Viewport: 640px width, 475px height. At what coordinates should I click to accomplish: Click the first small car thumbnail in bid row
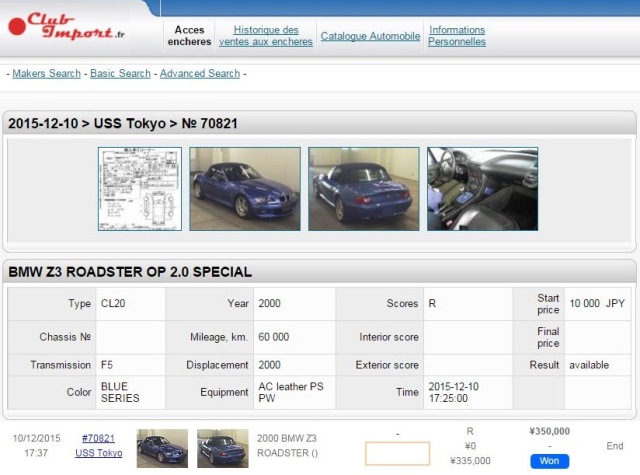coord(161,448)
